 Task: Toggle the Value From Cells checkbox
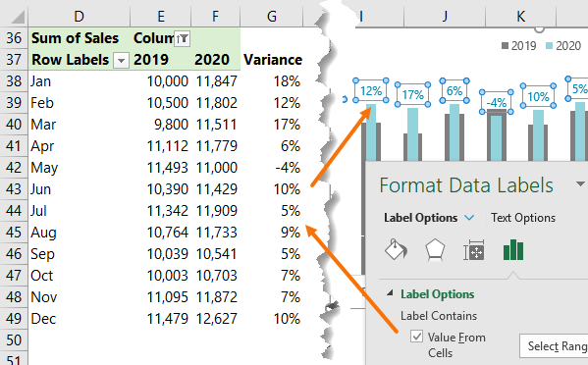(416, 337)
